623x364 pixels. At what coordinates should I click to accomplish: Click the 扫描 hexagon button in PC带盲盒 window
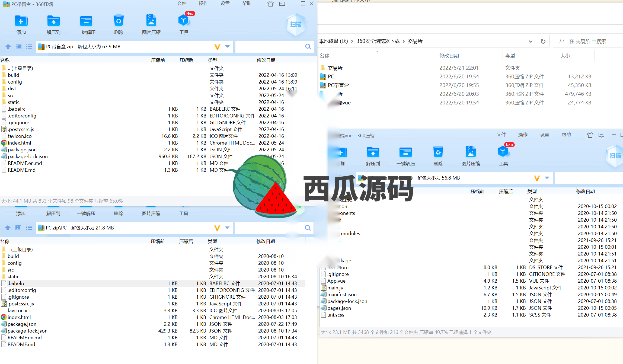[x=296, y=24]
